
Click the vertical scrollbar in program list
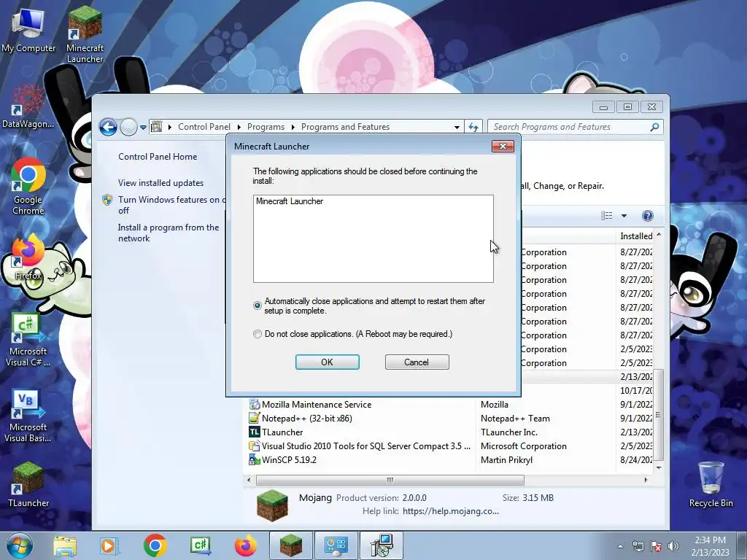click(659, 415)
